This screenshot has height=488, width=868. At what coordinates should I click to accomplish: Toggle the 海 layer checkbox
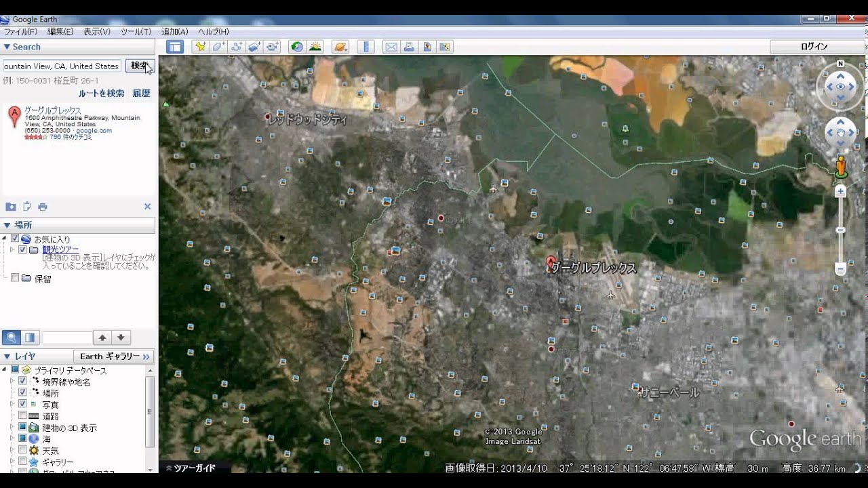pos(22,439)
